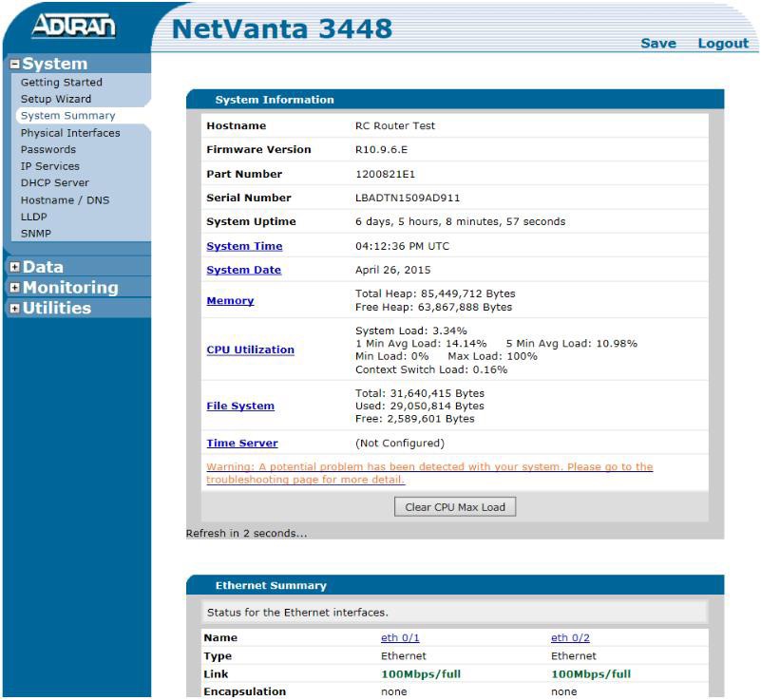Save the router configuration
This screenshot has height=700, width=761.
(659, 43)
